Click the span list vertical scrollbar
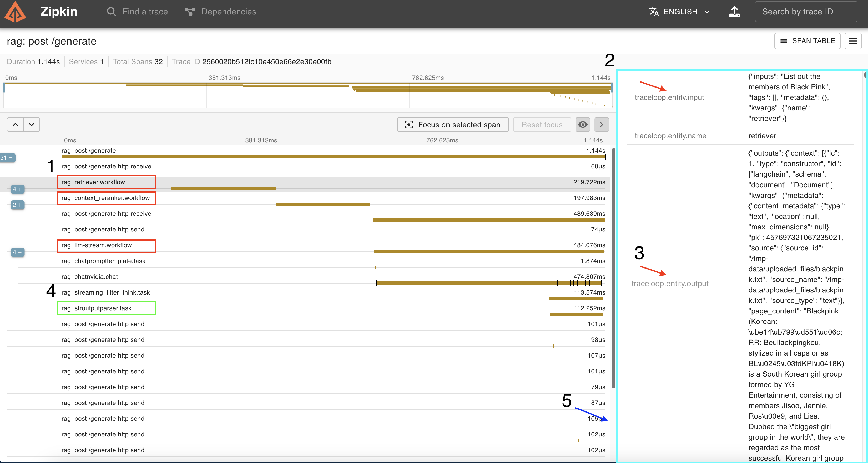 point(613,269)
